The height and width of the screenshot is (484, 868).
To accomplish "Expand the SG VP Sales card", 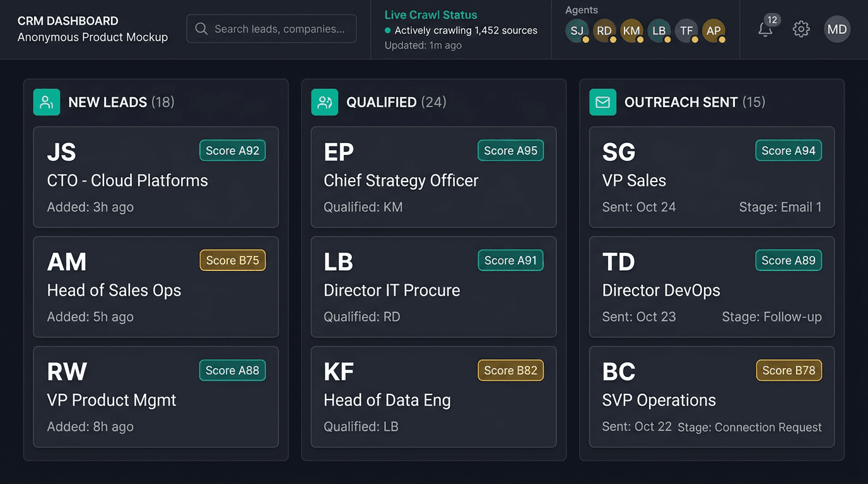I will click(712, 177).
